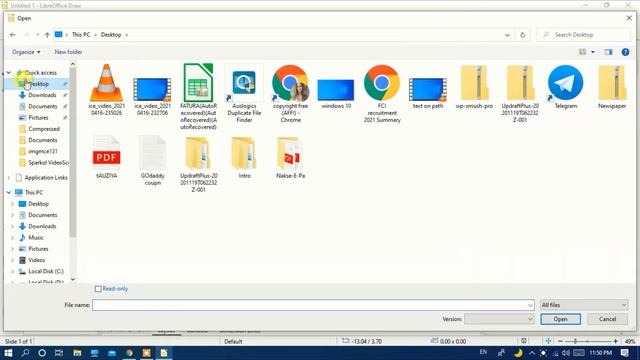This screenshot has width=640, height=360.
Task: Open Windows Start menu
Action: pyautogui.click(x=8, y=353)
